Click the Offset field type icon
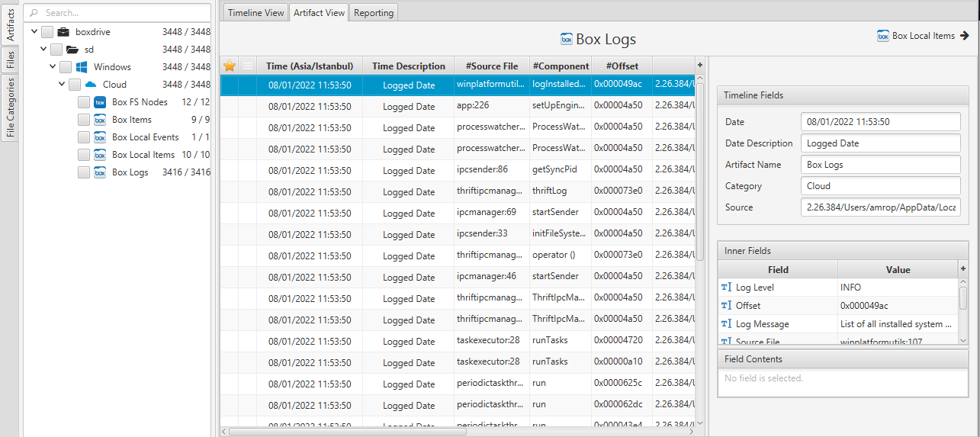This screenshot has width=980, height=437. click(726, 306)
